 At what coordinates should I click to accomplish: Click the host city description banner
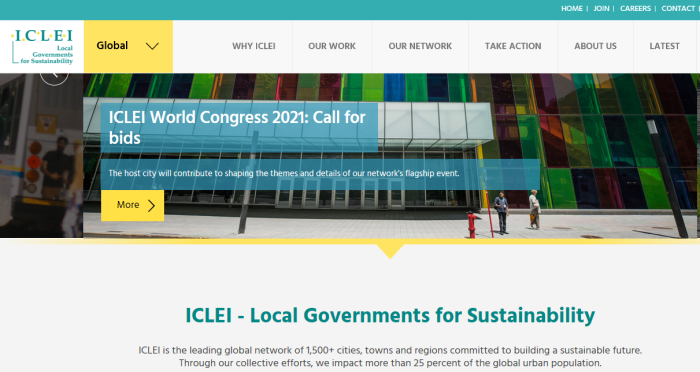click(320, 174)
